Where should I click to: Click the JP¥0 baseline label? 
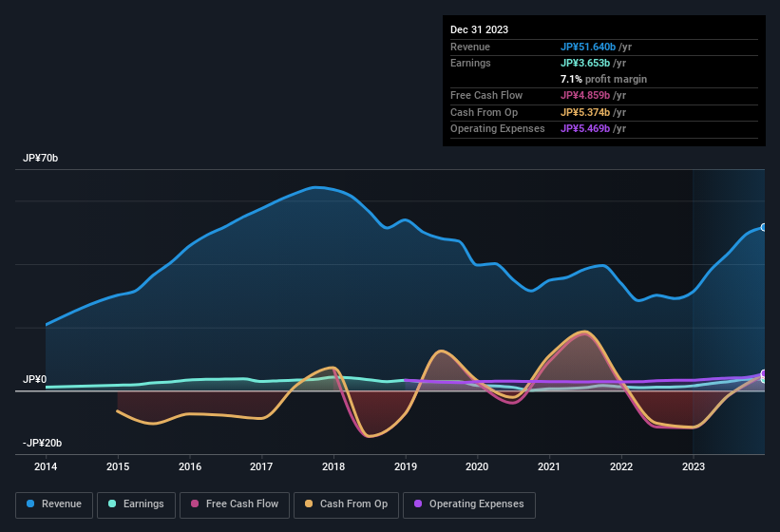tap(34, 380)
